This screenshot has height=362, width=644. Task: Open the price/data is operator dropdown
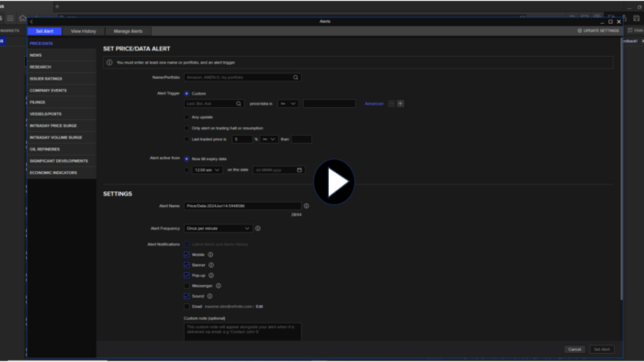pyautogui.click(x=288, y=104)
